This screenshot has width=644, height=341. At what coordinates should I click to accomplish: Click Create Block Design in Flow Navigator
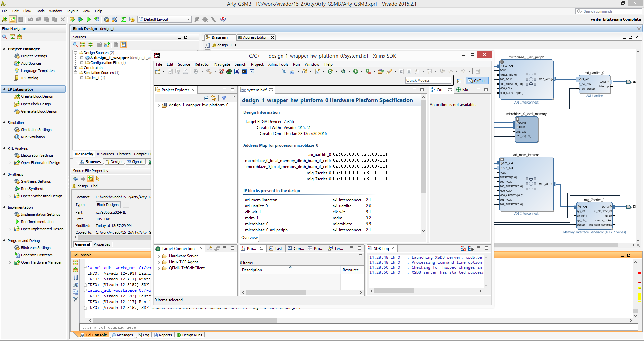[37, 96]
